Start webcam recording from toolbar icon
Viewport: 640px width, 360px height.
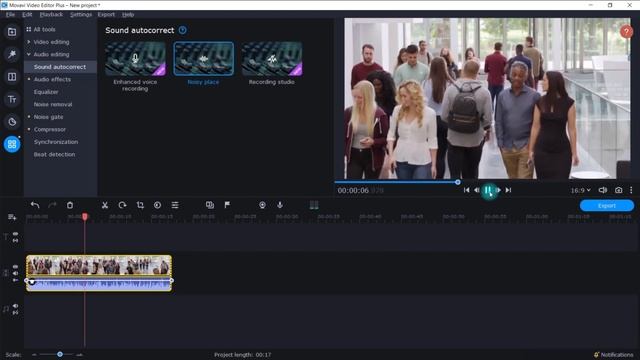tap(262, 205)
